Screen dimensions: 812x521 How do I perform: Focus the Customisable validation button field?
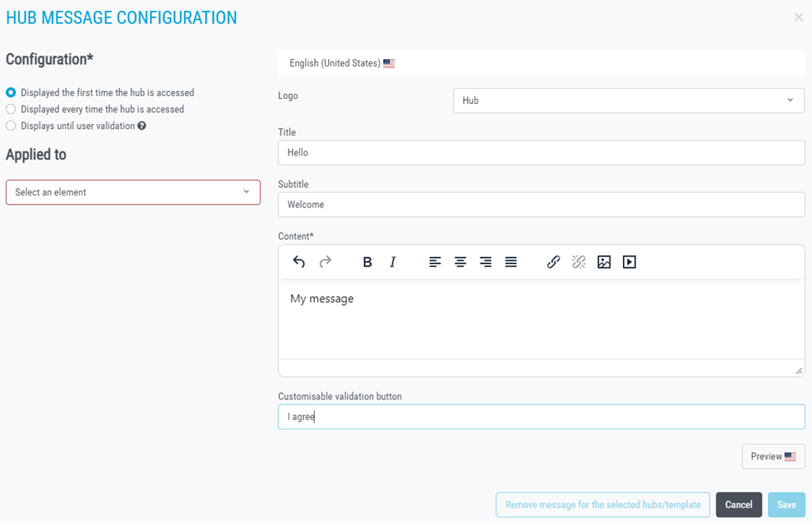click(x=541, y=416)
